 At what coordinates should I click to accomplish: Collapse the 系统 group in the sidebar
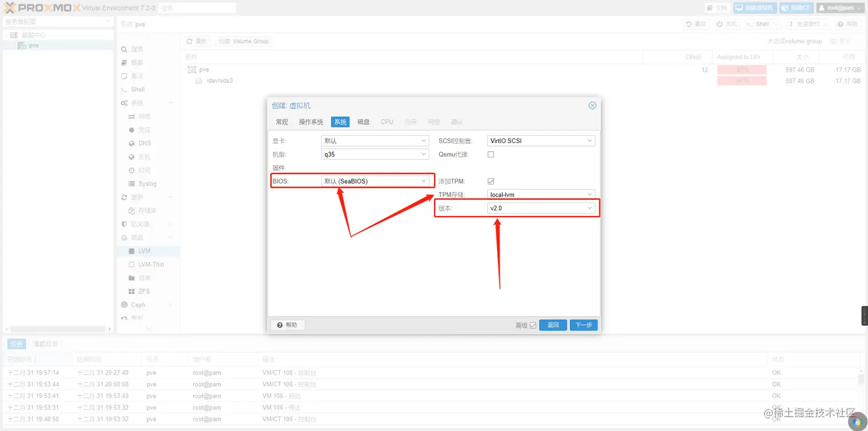tap(170, 103)
